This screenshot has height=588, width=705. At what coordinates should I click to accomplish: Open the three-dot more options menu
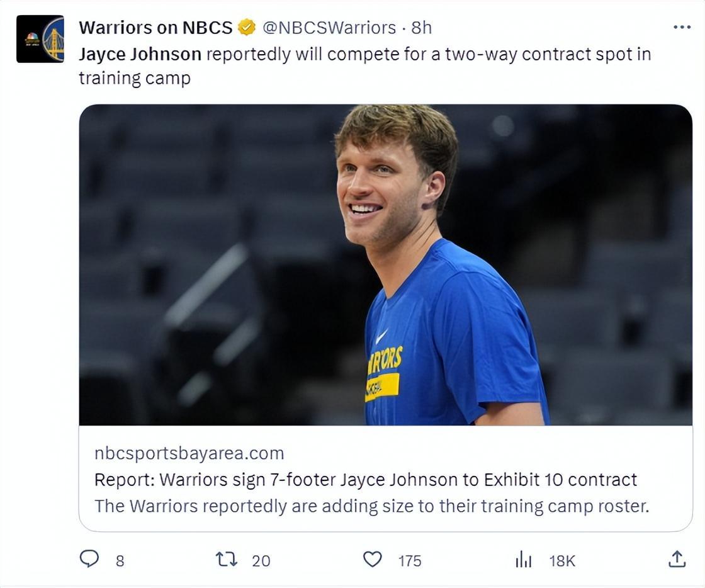tap(682, 28)
